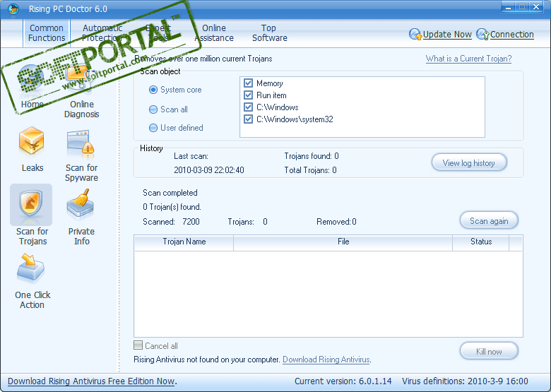Minimize the Rising PC Doctor window
The image size is (551, 392).
click(x=508, y=6)
